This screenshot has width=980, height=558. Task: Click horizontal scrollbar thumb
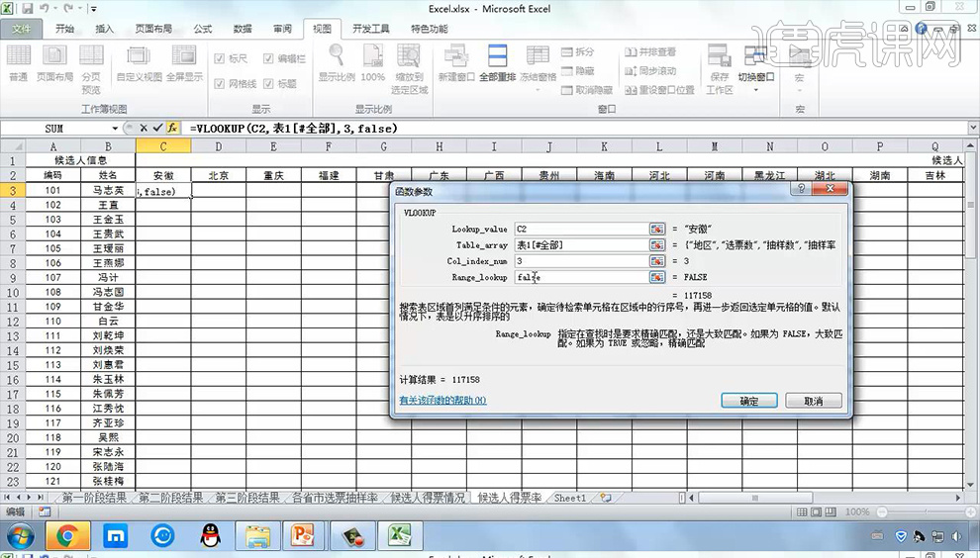(x=755, y=498)
